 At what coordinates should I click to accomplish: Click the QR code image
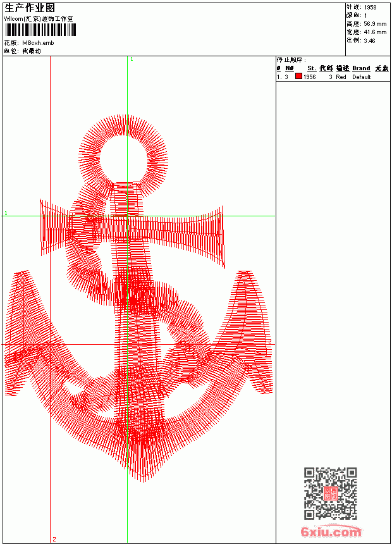[331, 493]
